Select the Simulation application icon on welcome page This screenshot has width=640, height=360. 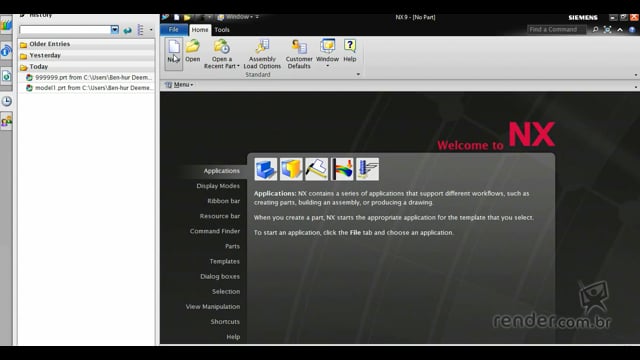click(342, 169)
